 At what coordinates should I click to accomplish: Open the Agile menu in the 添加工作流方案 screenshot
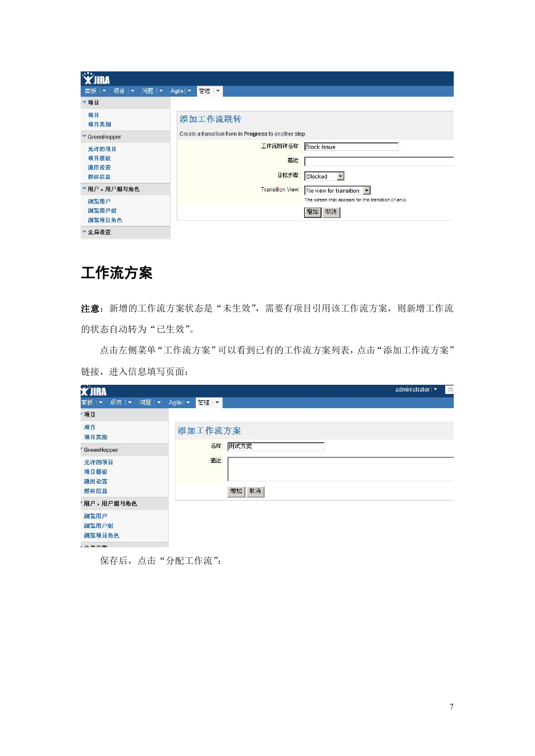[179, 403]
